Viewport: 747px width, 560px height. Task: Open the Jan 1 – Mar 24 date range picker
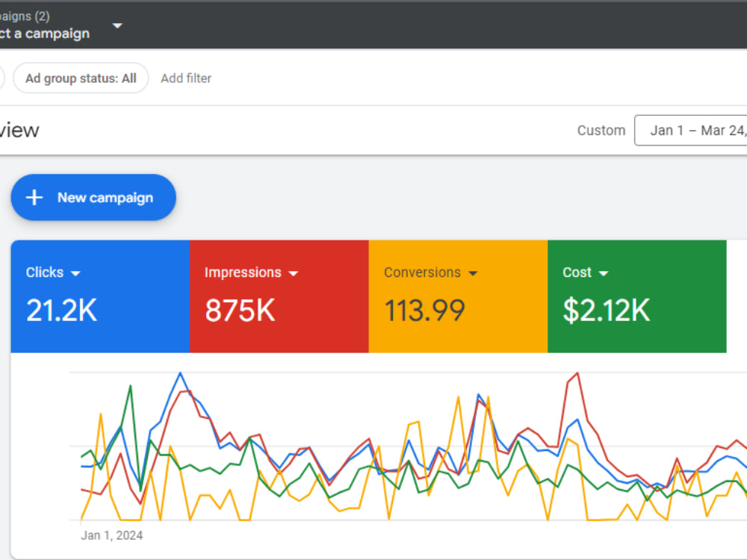coord(691,130)
